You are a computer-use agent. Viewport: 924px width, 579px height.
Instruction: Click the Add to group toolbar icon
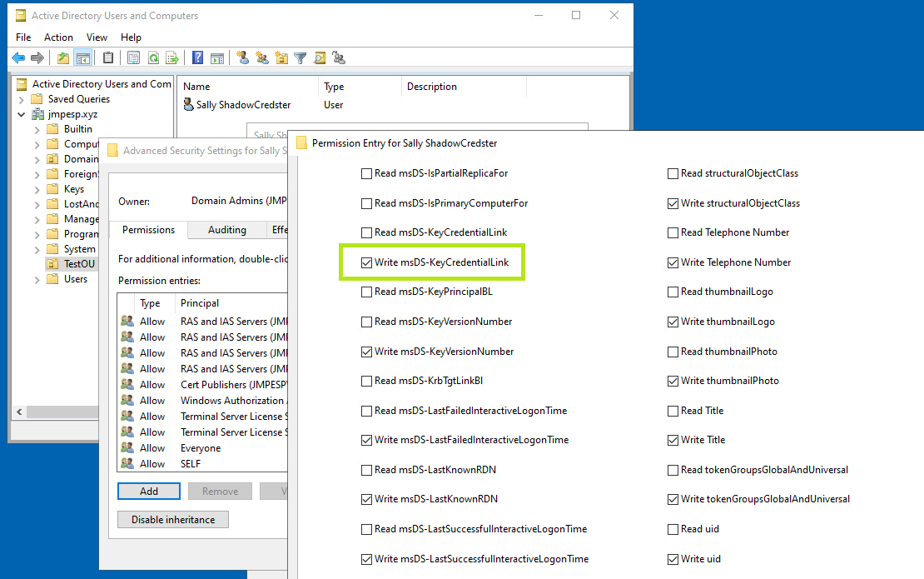tap(339, 57)
